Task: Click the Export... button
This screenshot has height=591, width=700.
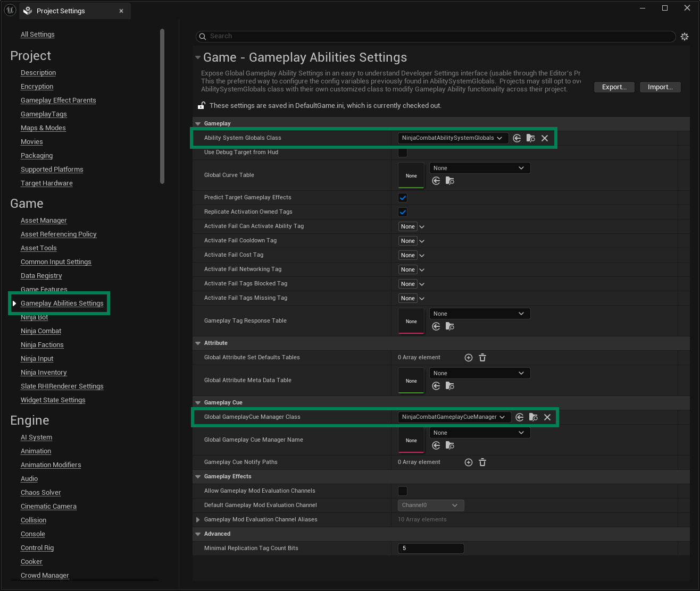Action: 614,87
